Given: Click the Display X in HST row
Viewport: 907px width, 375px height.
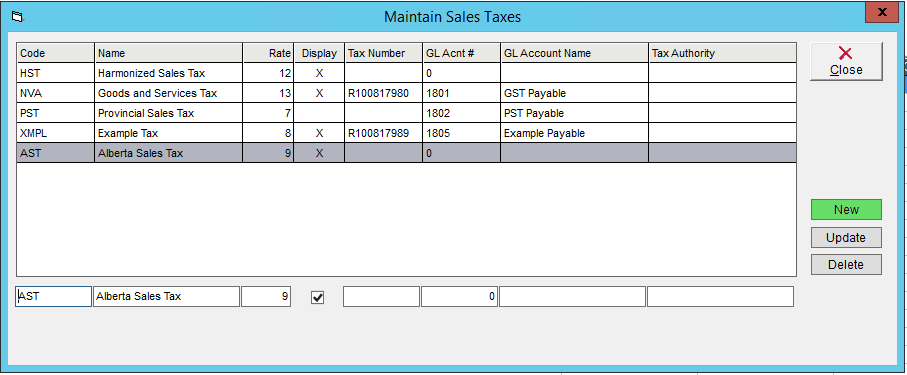Looking at the screenshot, I should coord(319,73).
